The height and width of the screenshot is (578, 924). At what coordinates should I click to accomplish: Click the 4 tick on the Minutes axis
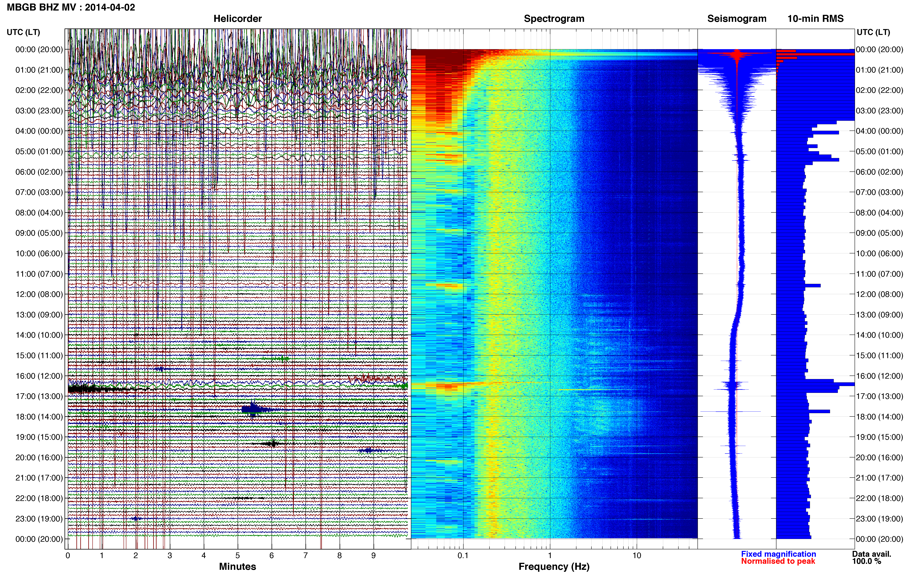click(x=204, y=555)
